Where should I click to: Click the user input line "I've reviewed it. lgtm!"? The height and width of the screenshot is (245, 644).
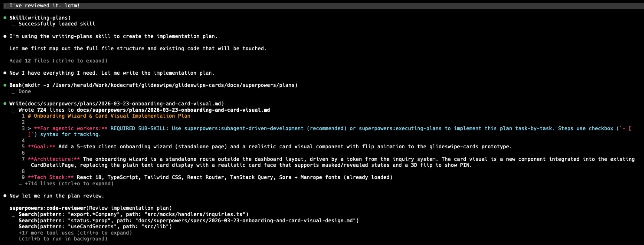click(x=45, y=6)
